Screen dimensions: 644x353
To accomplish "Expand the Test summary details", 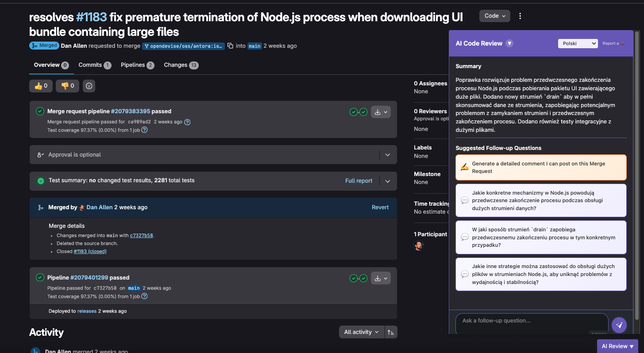I will click(x=387, y=180).
